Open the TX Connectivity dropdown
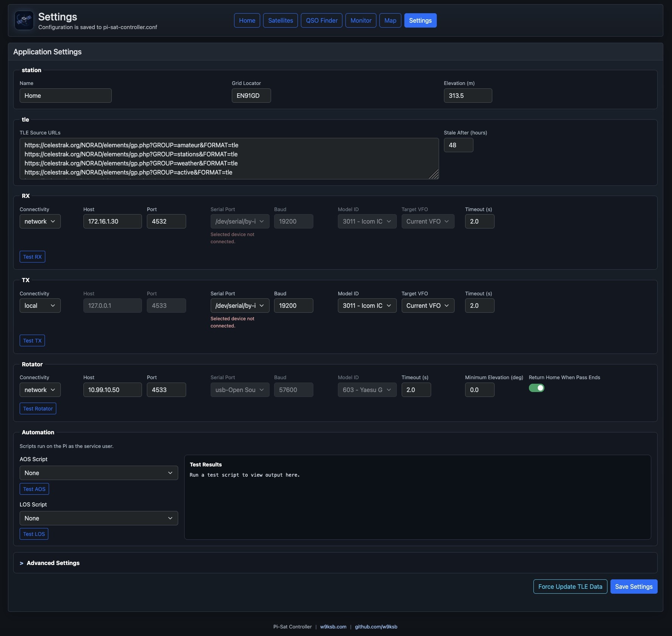This screenshot has height=636, width=672. click(x=40, y=306)
